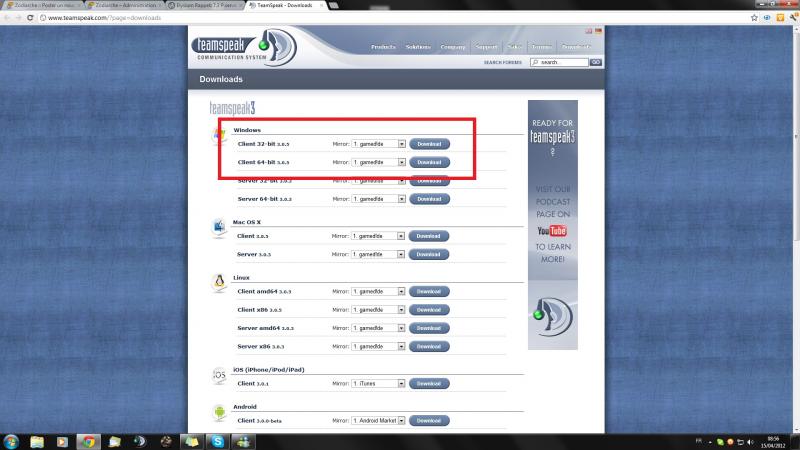Image resolution: width=800 pixels, height=450 pixels.
Task: Open the Support menu
Action: coord(486,47)
